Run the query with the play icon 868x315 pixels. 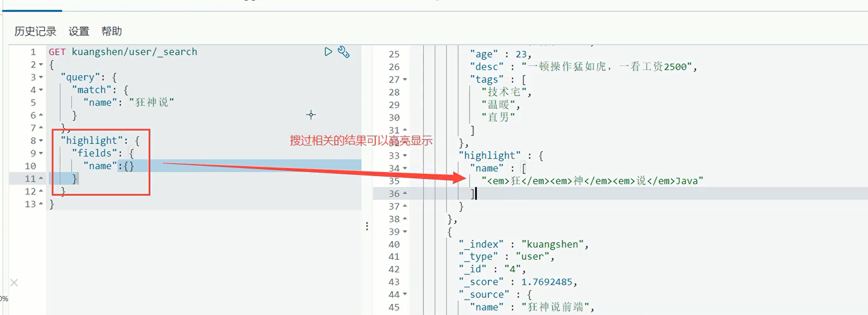point(328,51)
